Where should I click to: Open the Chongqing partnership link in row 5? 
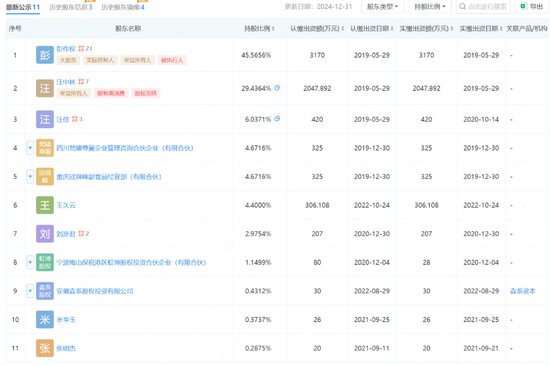coord(109,177)
